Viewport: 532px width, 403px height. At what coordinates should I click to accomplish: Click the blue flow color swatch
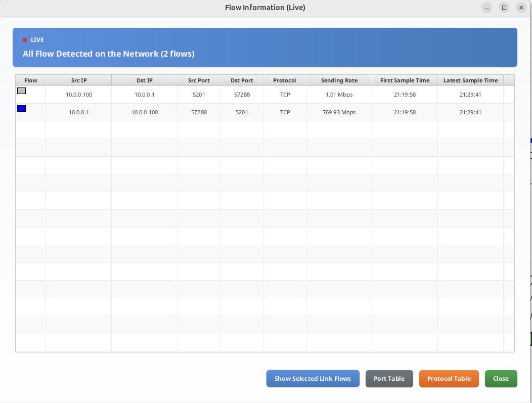coord(21,109)
